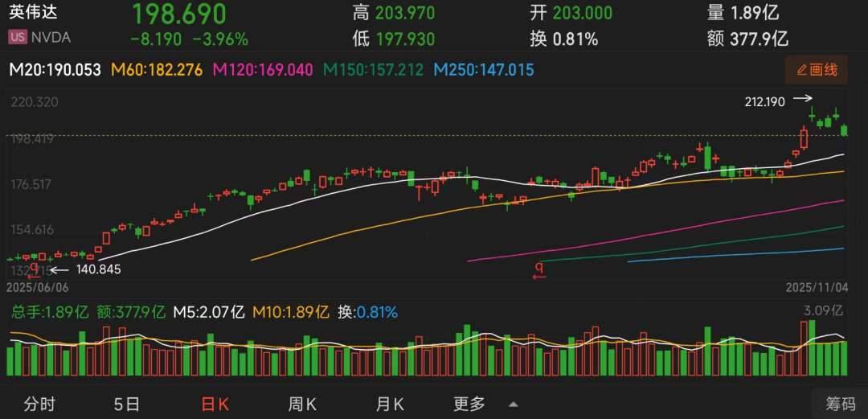The height and width of the screenshot is (419, 868).
Task: Select the 周K weekly chart tab
Action: coord(304,403)
